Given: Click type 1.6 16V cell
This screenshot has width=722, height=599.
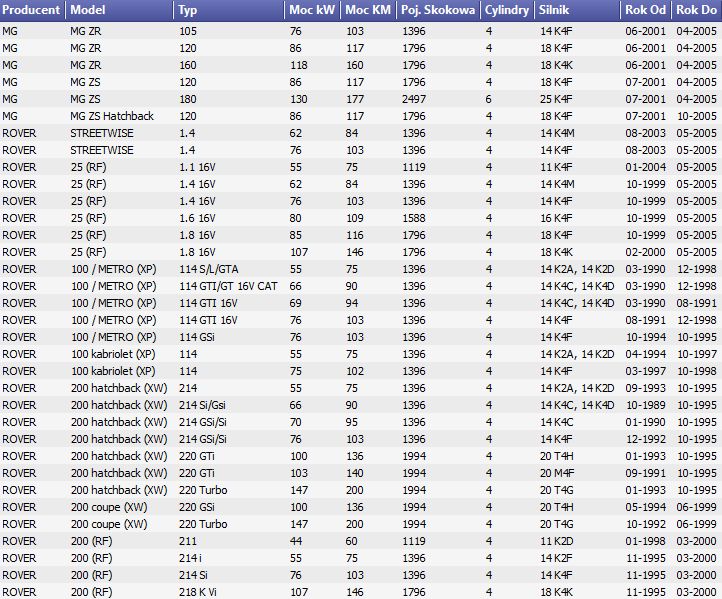Looking at the screenshot, I should (x=197, y=218).
